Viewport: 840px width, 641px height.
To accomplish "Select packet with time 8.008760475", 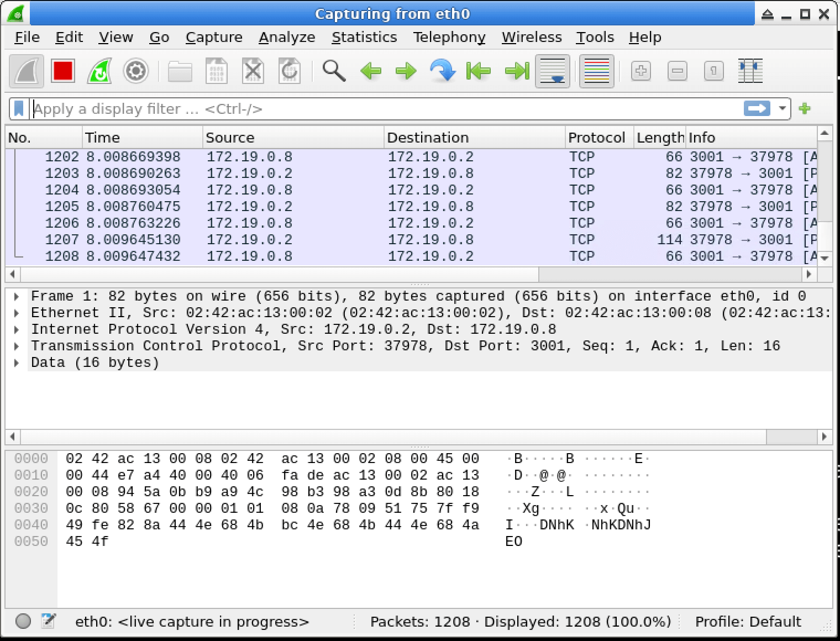I will [x=411, y=207].
